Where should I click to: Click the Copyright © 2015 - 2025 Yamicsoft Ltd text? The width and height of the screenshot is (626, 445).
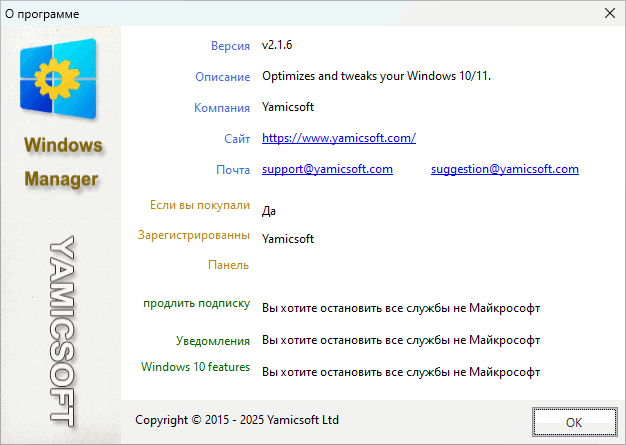(x=237, y=420)
